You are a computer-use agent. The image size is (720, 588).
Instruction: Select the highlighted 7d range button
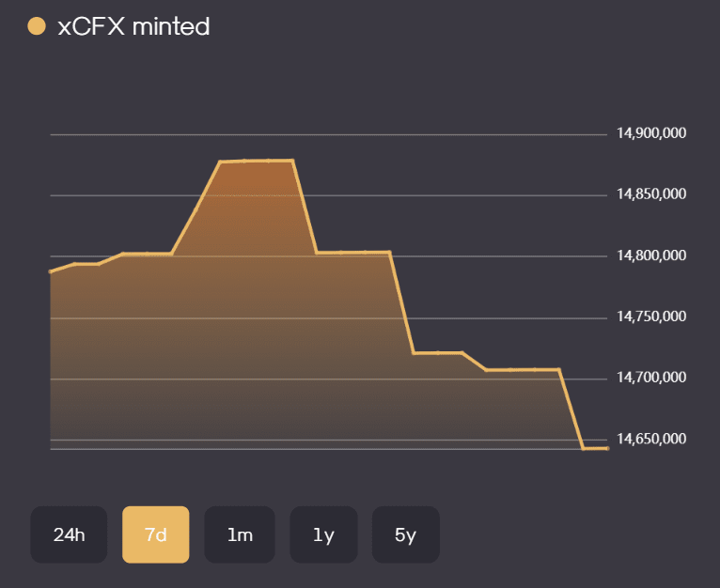click(x=155, y=534)
